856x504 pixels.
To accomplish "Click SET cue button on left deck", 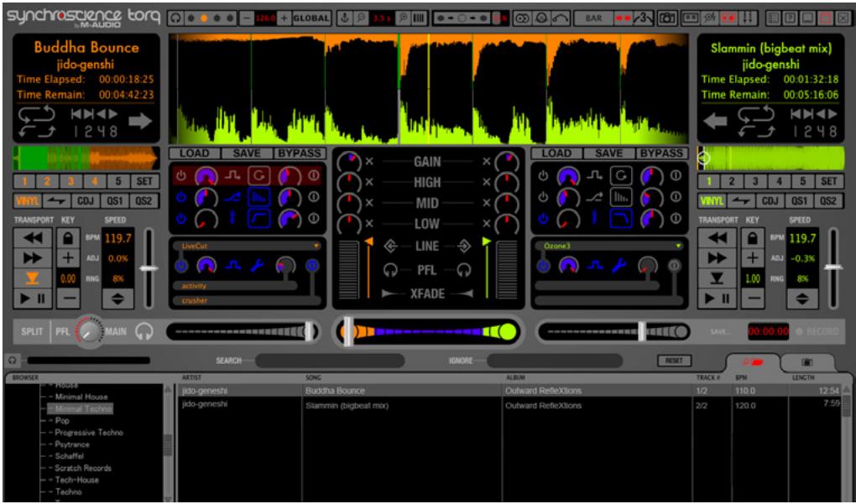I will pyautogui.click(x=144, y=181).
